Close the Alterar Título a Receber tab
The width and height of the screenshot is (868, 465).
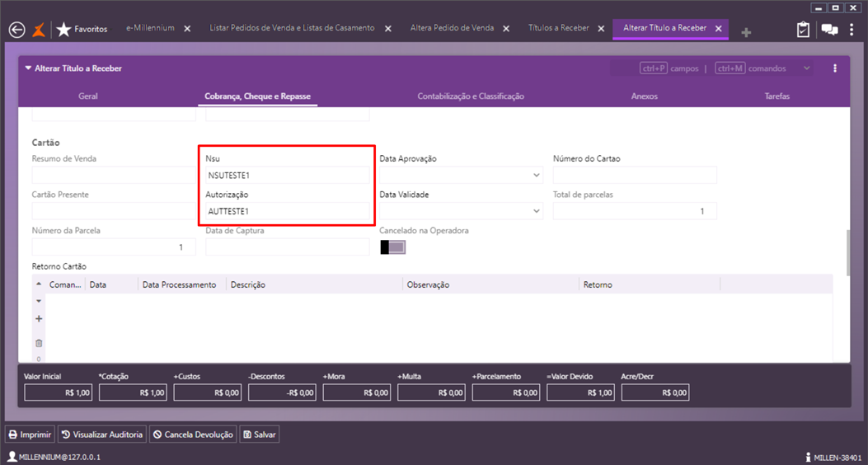tap(719, 28)
